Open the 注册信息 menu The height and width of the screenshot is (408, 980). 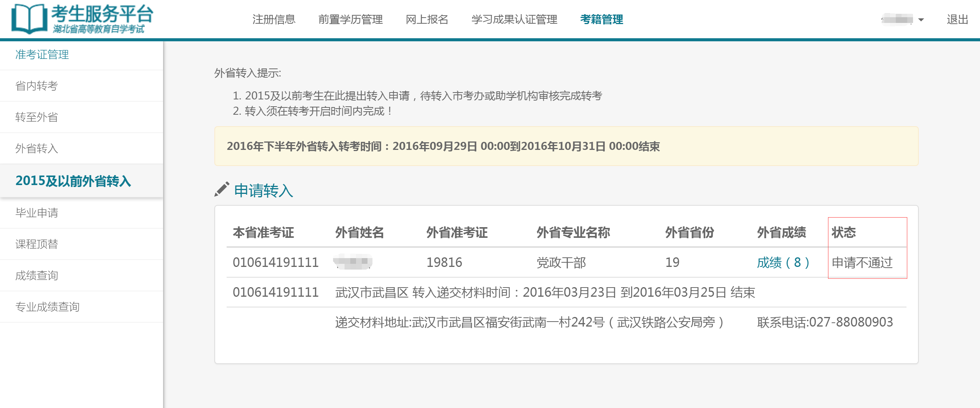274,19
